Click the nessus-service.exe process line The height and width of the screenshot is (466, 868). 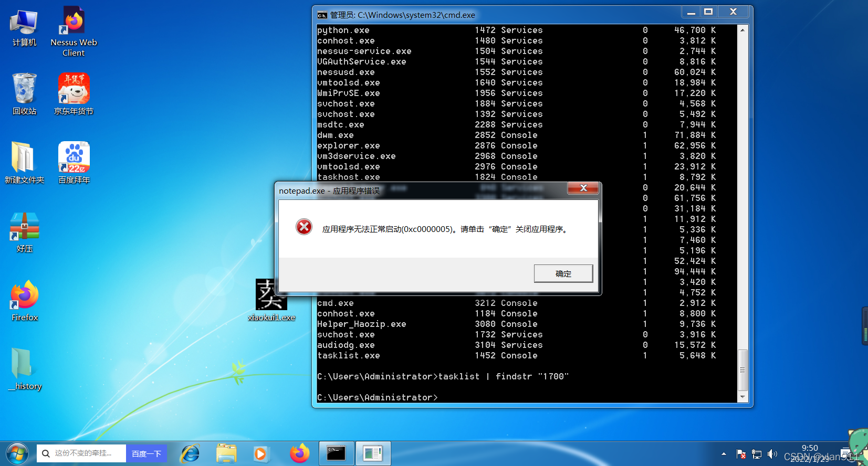[x=517, y=51]
